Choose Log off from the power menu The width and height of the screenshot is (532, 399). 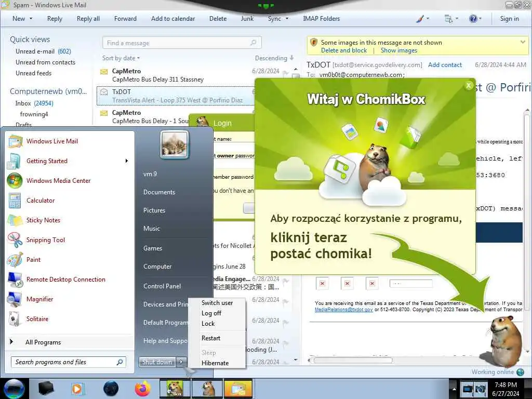[211, 313]
